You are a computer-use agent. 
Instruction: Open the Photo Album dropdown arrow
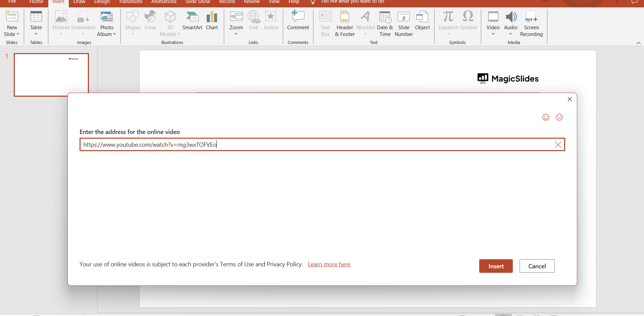114,34
